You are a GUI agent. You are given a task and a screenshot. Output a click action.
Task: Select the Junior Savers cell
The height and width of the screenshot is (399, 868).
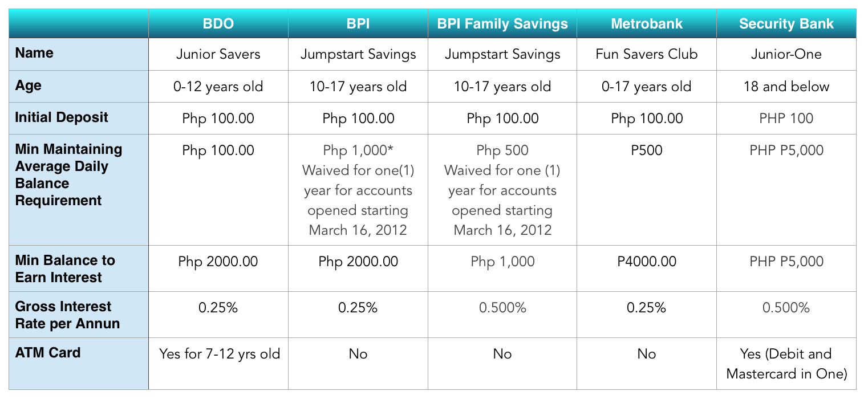(218, 55)
